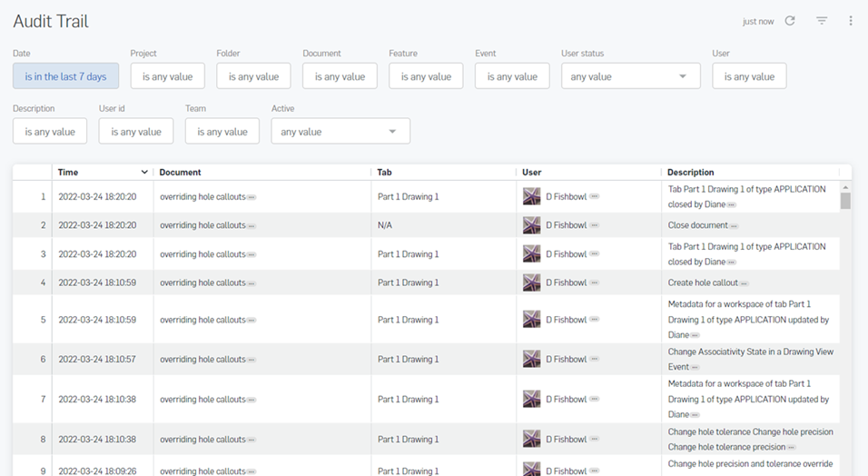The width and height of the screenshot is (868, 476).
Task: Click the ellipsis after Close document
Action: pos(734,226)
